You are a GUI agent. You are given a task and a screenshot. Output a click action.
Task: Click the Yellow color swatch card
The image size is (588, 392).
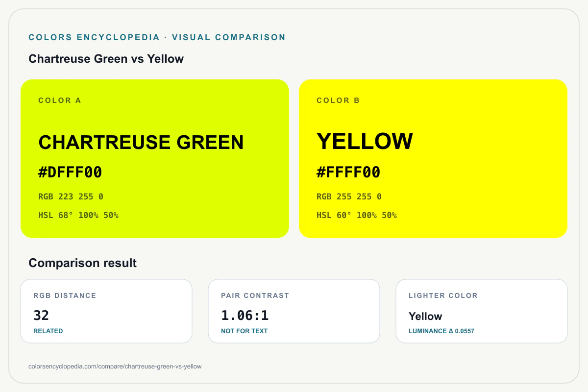[433, 159]
